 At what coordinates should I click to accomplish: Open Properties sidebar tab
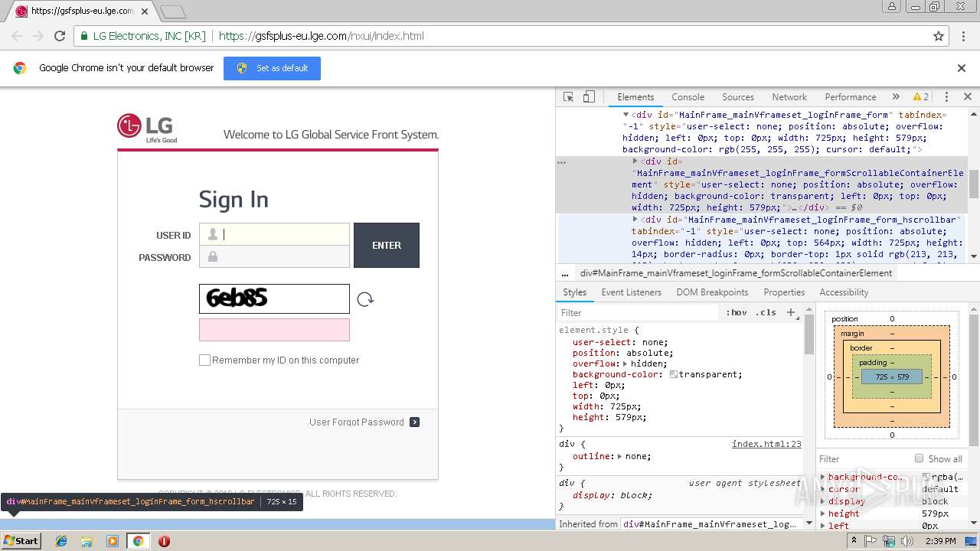click(x=784, y=292)
